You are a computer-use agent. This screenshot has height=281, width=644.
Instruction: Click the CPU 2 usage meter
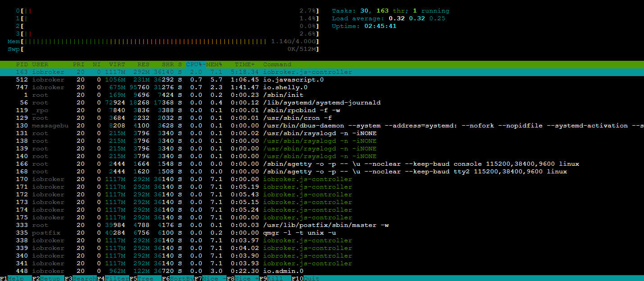click(x=167, y=26)
